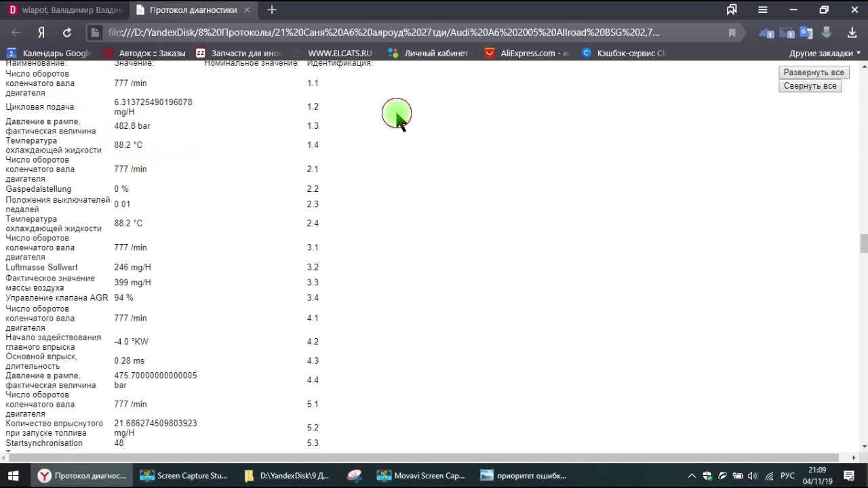Open a new tab with plus icon
868x488 pixels.
point(272,9)
